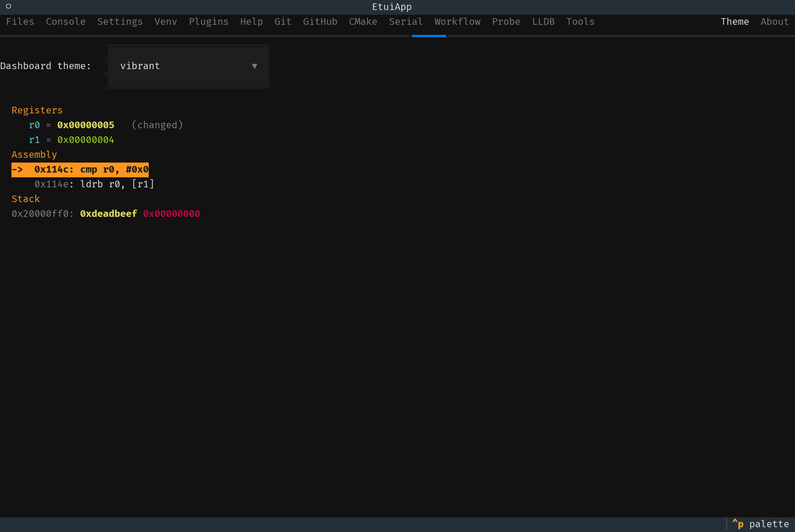795x532 pixels.
Task: Go to the Plugins tab
Action: (x=209, y=21)
